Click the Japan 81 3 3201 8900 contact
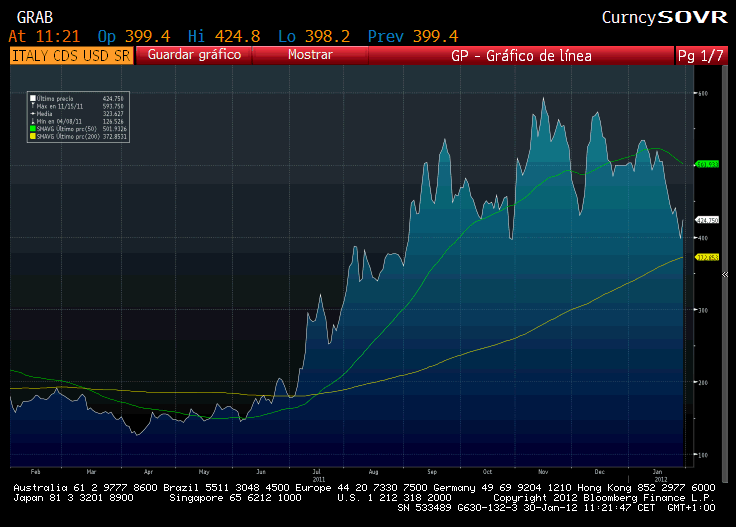The height and width of the screenshot is (527, 736). [x=73, y=498]
